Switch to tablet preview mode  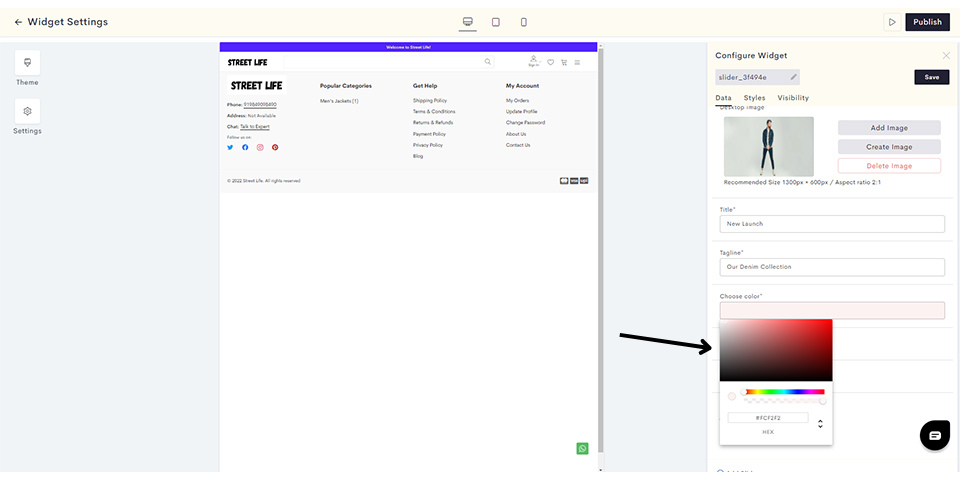coord(496,22)
